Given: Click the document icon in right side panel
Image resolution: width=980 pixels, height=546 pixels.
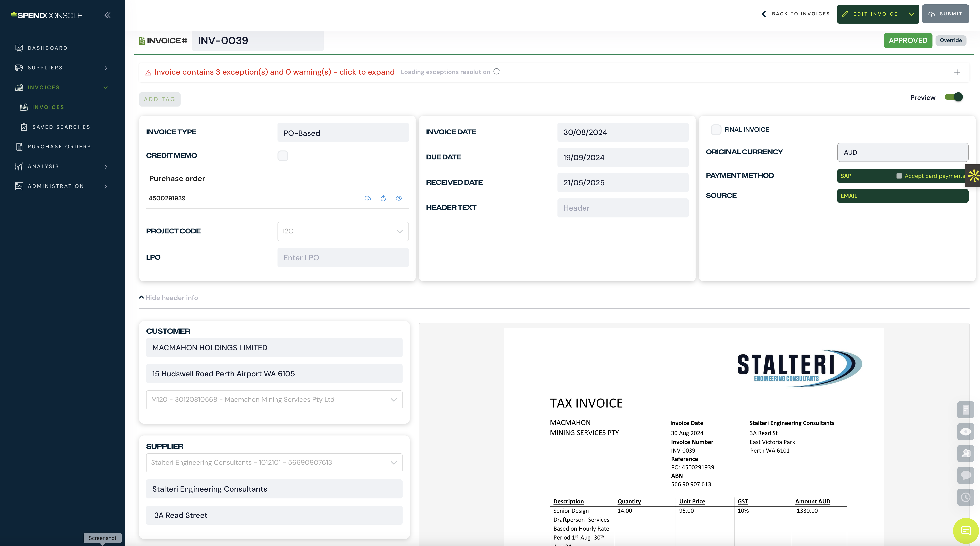Looking at the screenshot, I should [965, 410].
